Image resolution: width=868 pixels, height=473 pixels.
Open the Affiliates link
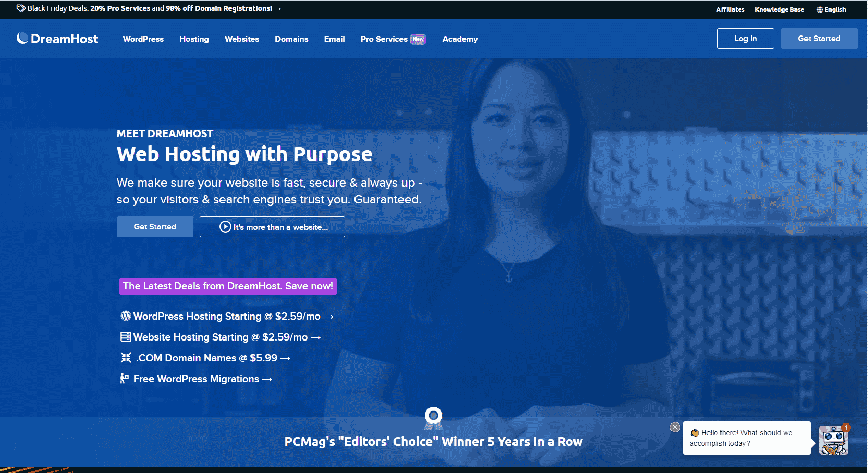tap(730, 10)
